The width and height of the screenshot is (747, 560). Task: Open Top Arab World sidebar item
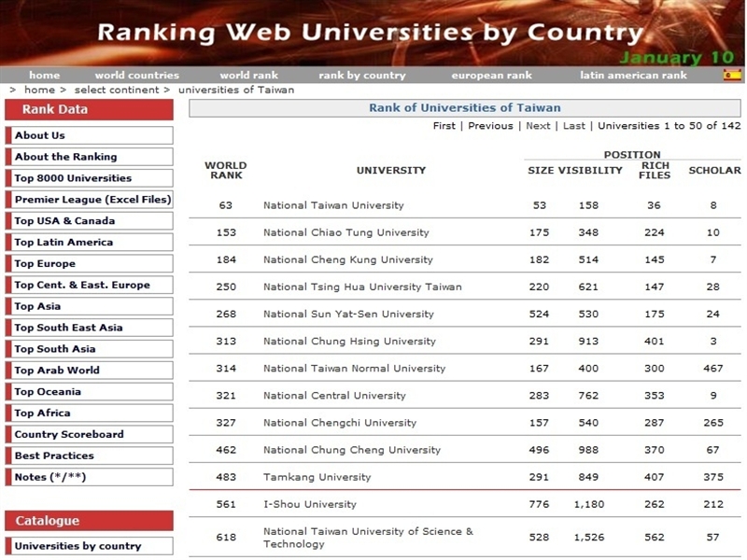point(57,371)
